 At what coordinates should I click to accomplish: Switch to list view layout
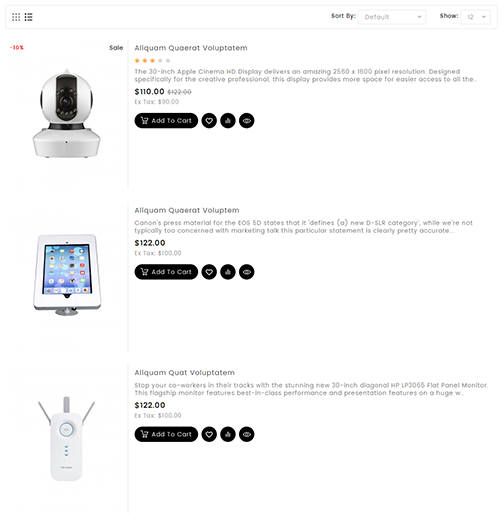[29, 17]
